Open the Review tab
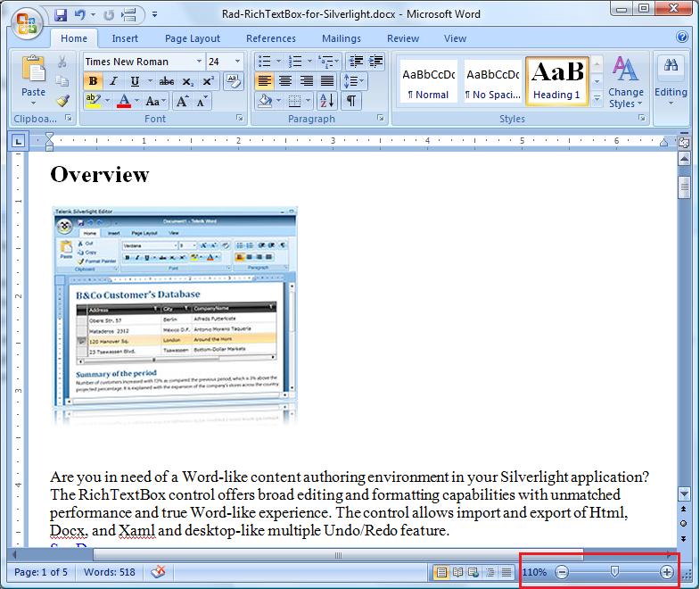 coord(403,38)
